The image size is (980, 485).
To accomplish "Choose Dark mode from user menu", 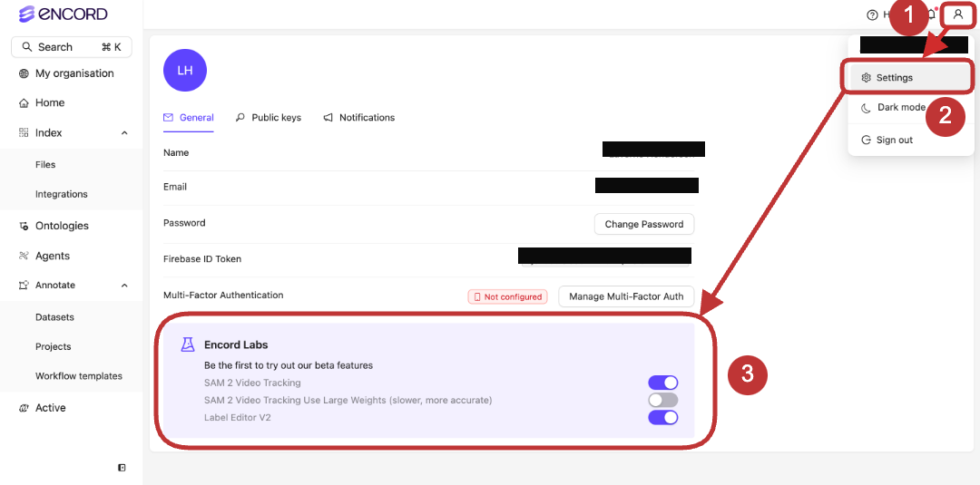I will coord(901,107).
